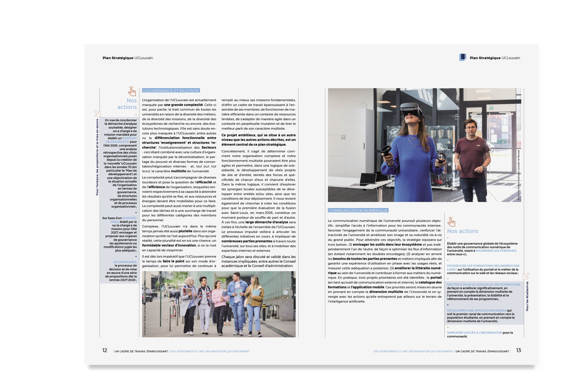Click the 'RAPPORT FINAL' highlighted text
This screenshot has height=392, width=588.
[129, 218]
